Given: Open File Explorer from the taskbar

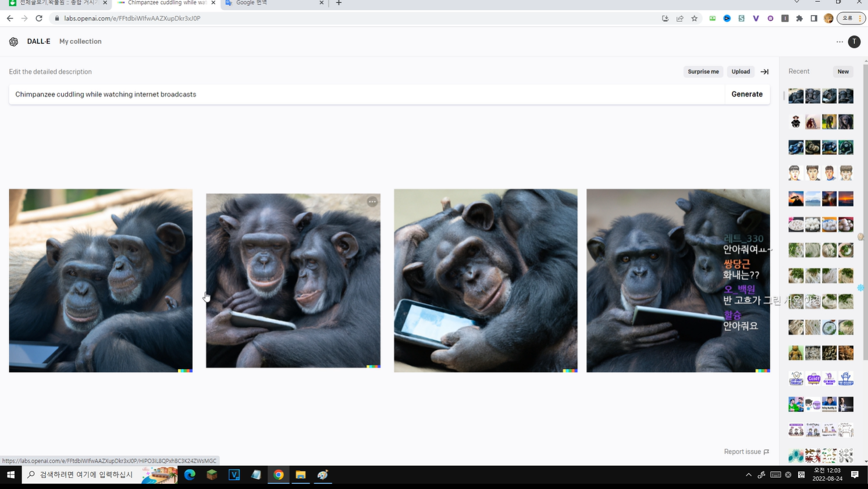Looking at the screenshot, I should click(300, 475).
